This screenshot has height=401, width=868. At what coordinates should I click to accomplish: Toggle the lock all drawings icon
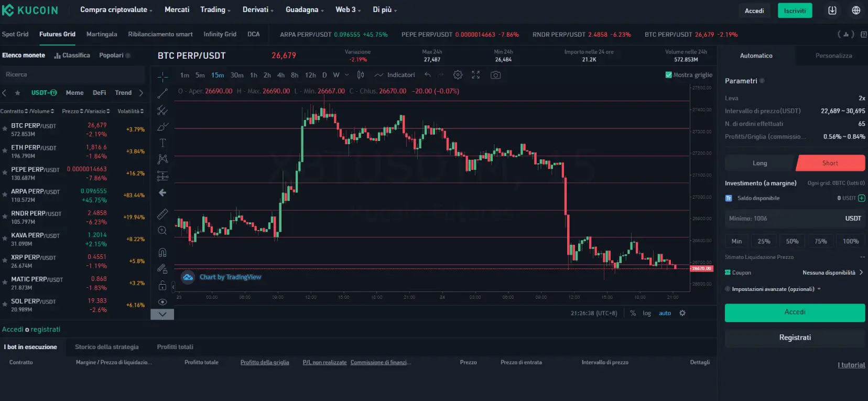(162, 286)
